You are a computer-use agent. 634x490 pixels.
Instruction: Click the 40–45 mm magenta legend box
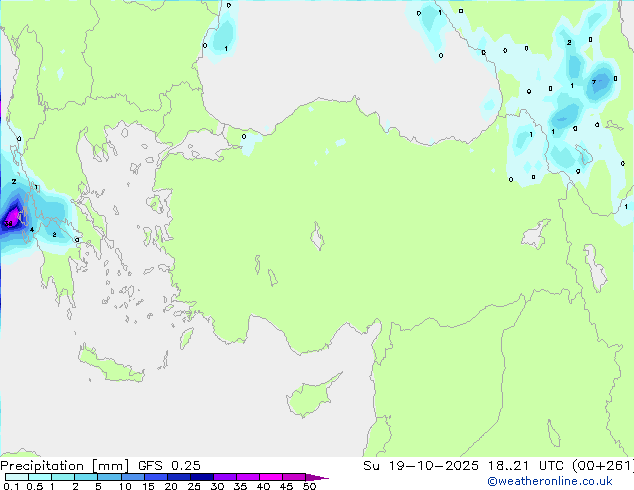271,477
